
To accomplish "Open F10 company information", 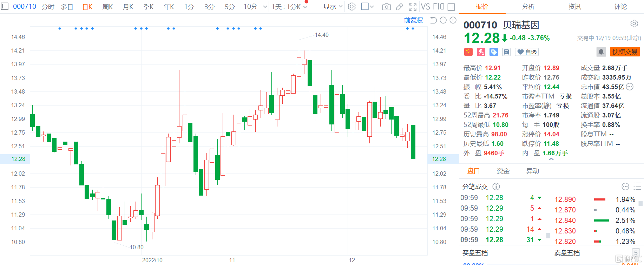I will point(439,7).
